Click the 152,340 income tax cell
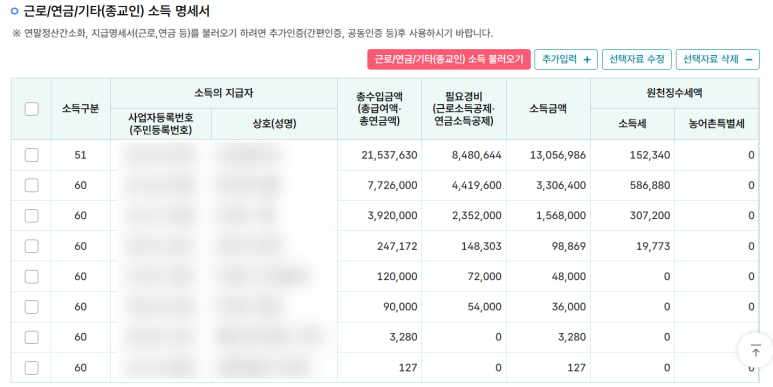Viewport: 773px width, 387px height. point(632,155)
